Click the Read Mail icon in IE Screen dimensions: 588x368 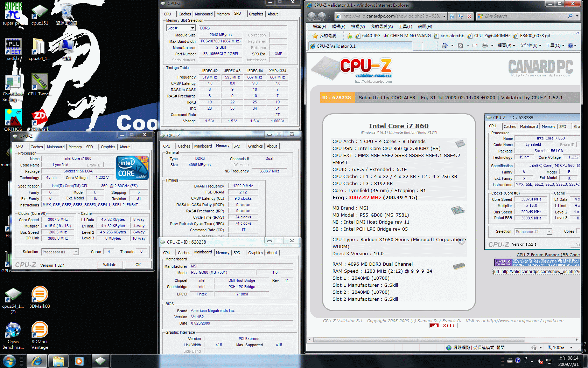point(475,46)
